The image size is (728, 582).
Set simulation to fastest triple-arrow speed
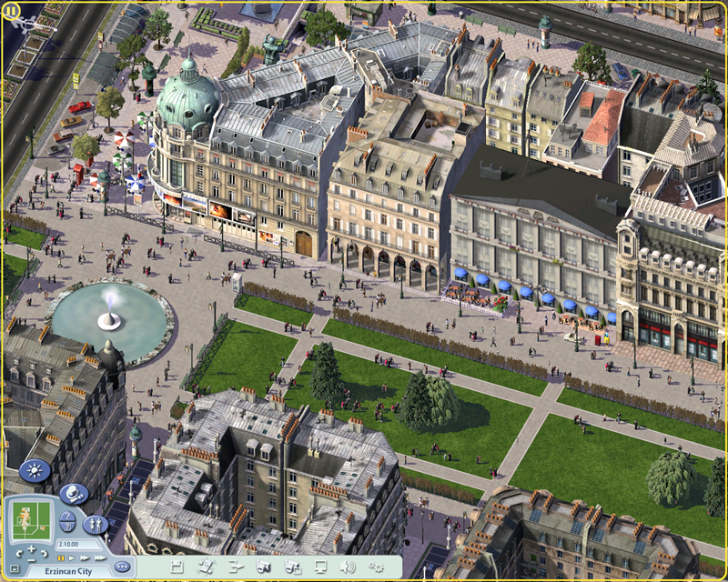pos(100,557)
